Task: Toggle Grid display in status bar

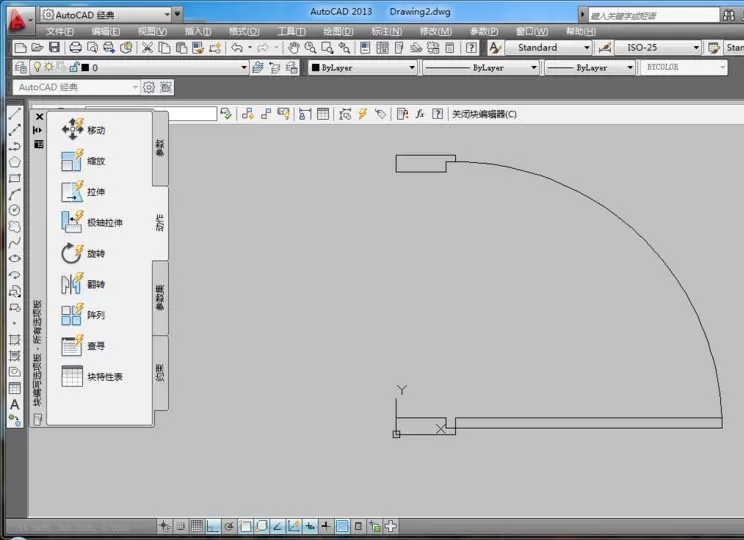Action: tap(197, 526)
